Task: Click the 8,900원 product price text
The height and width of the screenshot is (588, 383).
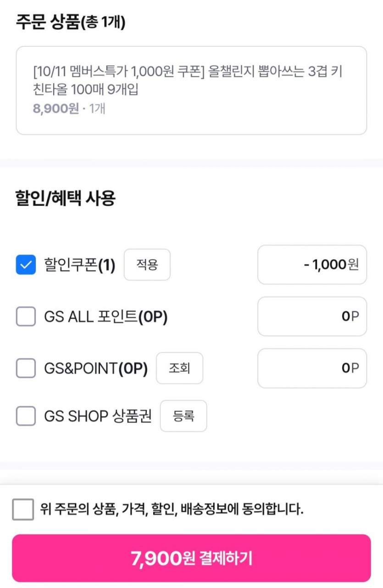Action: [56, 109]
